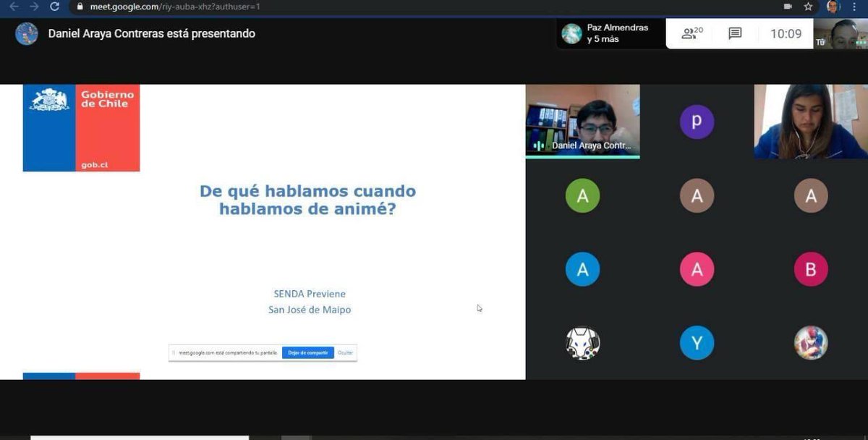The height and width of the screenshot is (440, 868).
Task: Click 'SENDA Previene' text on slide
Action: click(x=310, y=294)
